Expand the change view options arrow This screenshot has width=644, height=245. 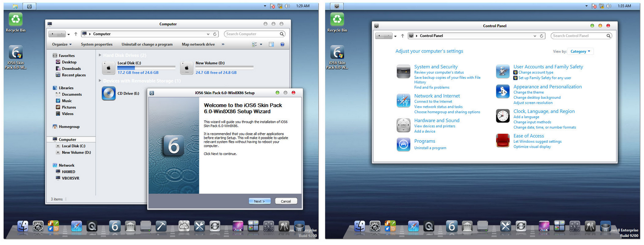261,44
